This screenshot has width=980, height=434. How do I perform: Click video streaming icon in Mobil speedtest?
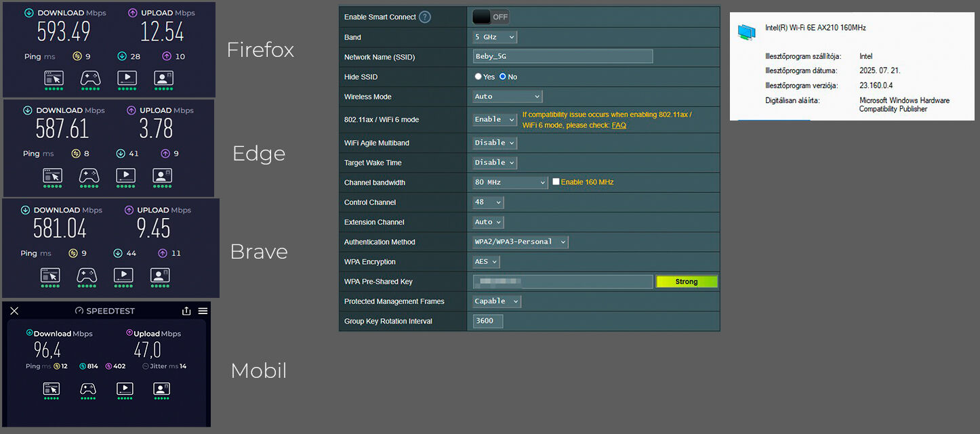pos(124,388)
